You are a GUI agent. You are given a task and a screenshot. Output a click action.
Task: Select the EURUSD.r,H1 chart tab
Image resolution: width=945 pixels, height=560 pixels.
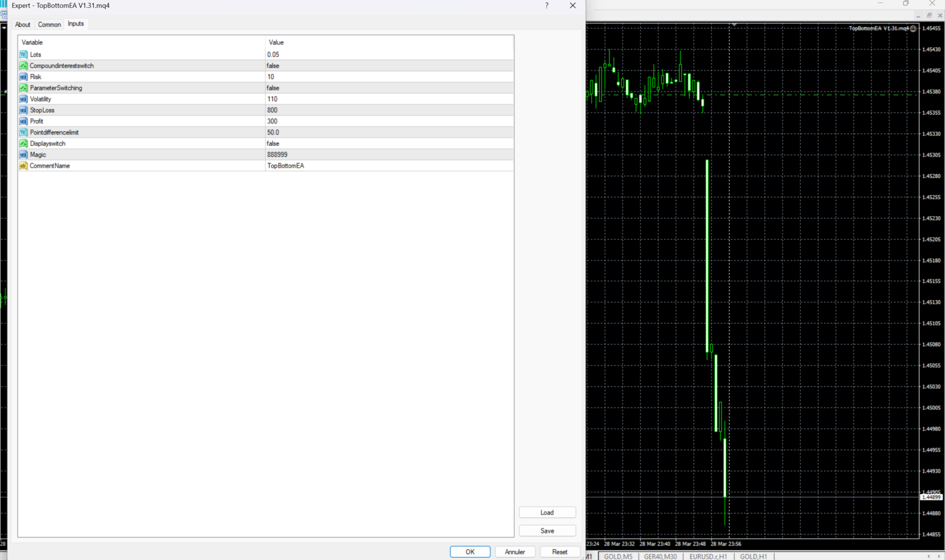click(708, 556)
